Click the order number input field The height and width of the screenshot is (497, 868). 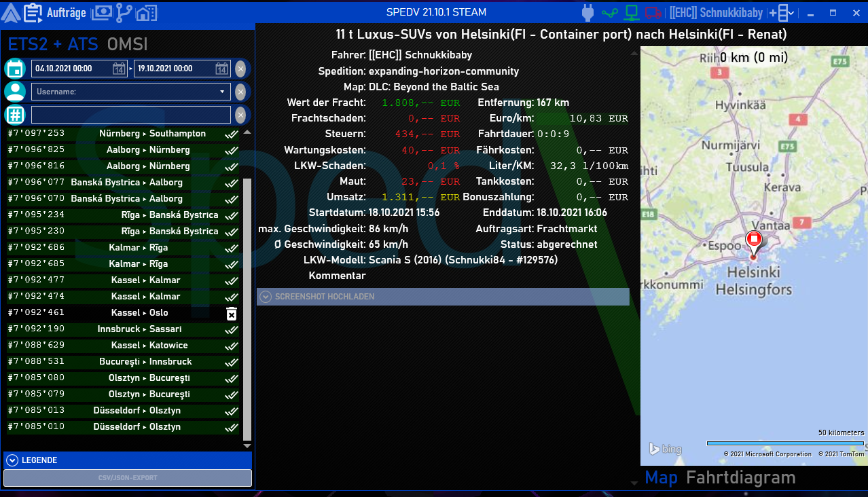pos(131,115)
